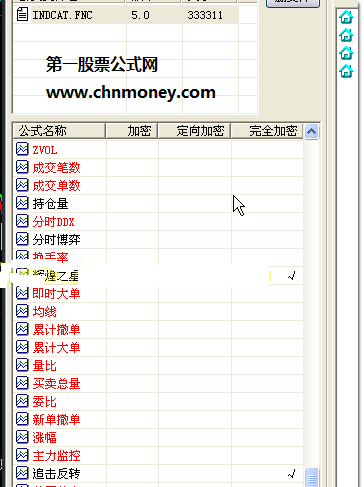The width and height of the screenshot is (364, 487).
Task: Click the value 333311
Action: [205, 15]
